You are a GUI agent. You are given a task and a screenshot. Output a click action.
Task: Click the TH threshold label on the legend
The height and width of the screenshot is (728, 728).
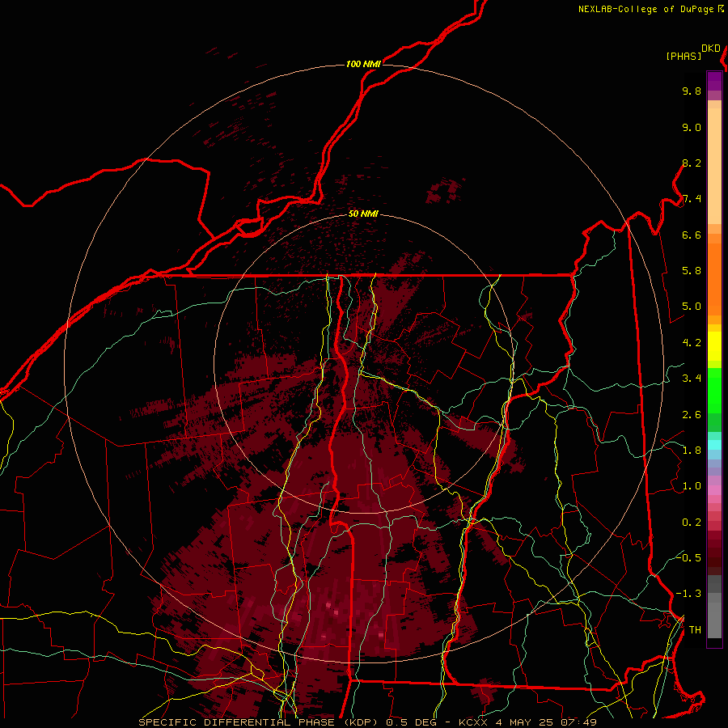point(695,630)
